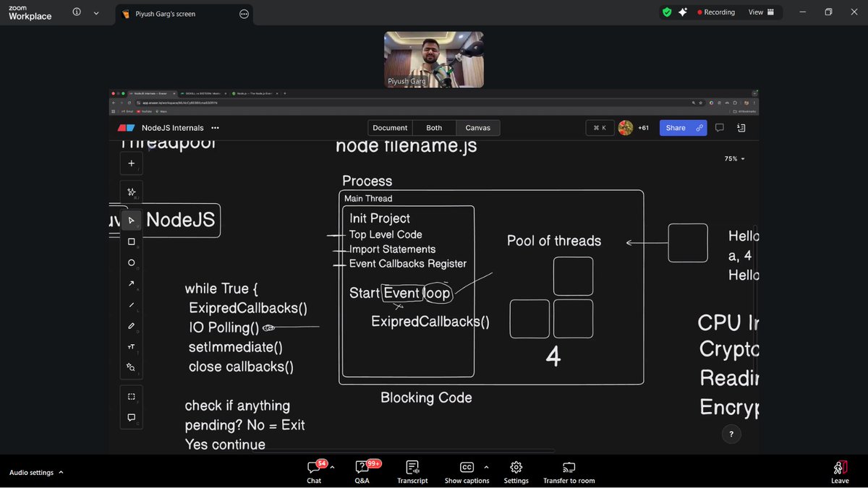Expand the Audio settings chevron
The width and height of the screenshot is (868, 488).
coord(61,472)
